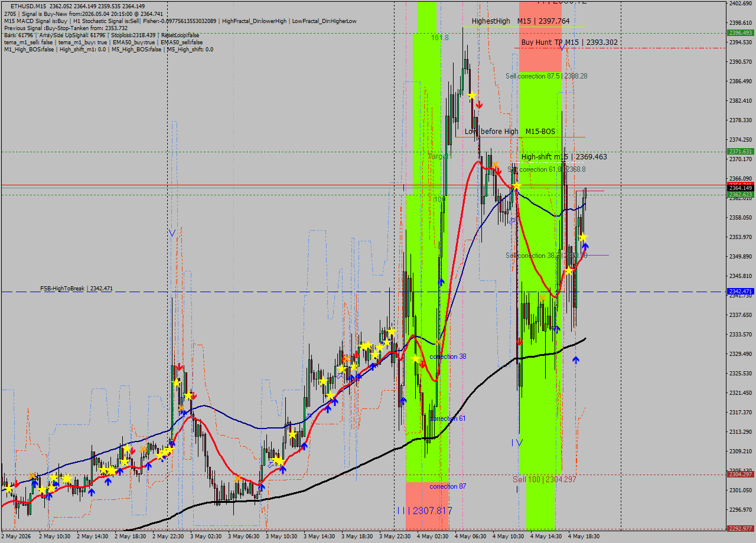Select the 2390.570 price scale value
The image size is (756, 543).
click(x=740, y=61)
